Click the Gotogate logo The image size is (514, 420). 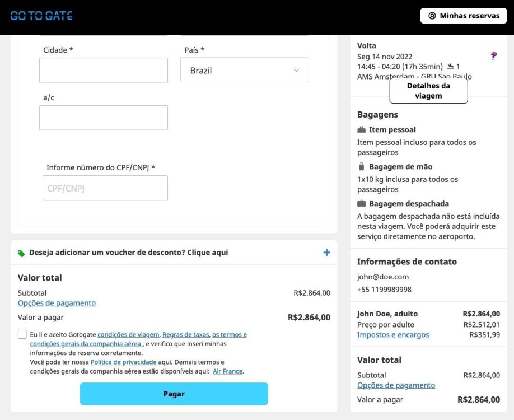[41, 16]
